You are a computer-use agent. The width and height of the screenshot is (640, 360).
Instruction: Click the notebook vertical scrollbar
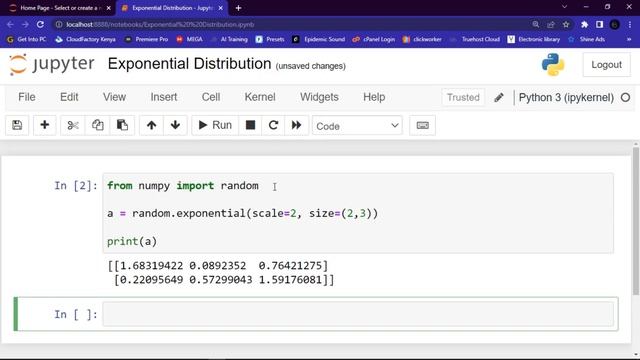(x=636, y=220)
